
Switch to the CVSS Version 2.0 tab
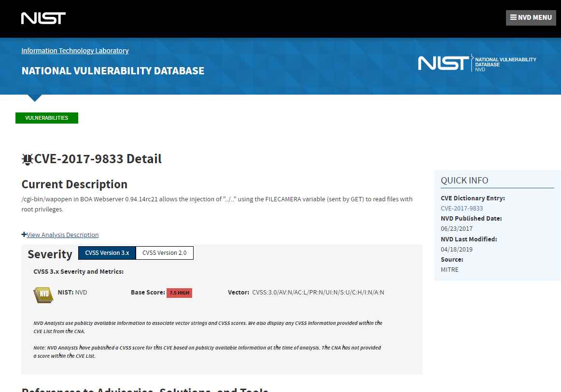pyautogui.click(x=164, y=253)
